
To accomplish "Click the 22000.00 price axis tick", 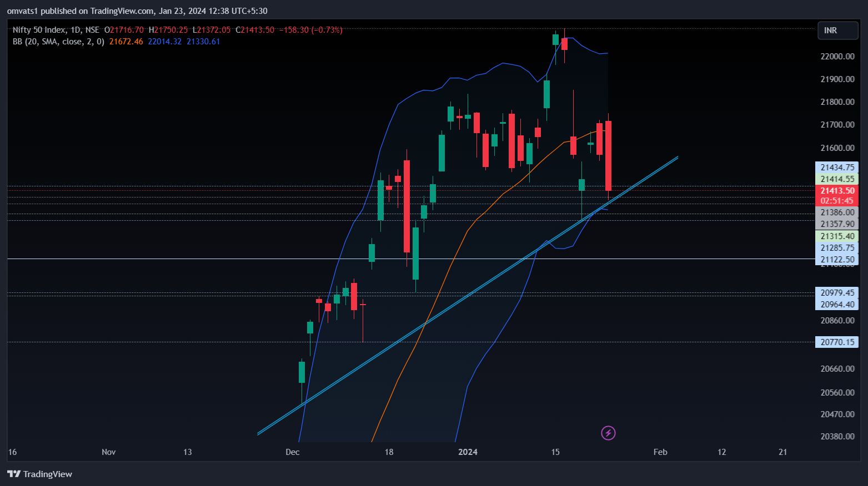I will coord(837,57).
